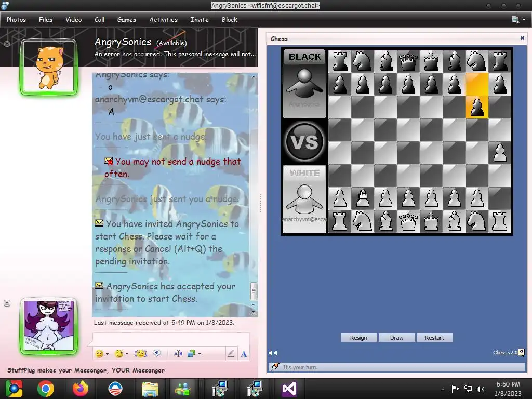
Task: Click Invite in the toolbar
Action: tap(199, 20)
